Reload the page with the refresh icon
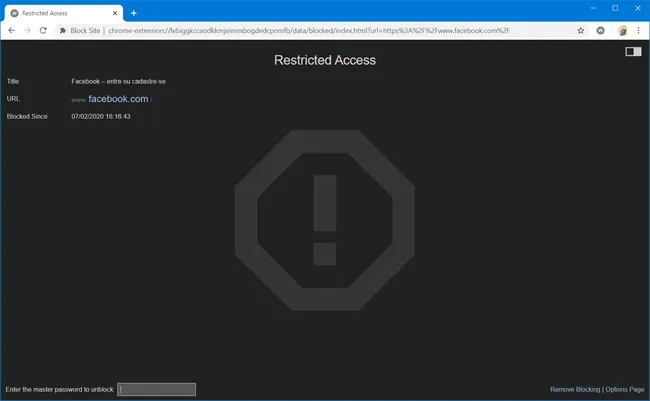This screenshot has height=401, width=650. (43, 30)
